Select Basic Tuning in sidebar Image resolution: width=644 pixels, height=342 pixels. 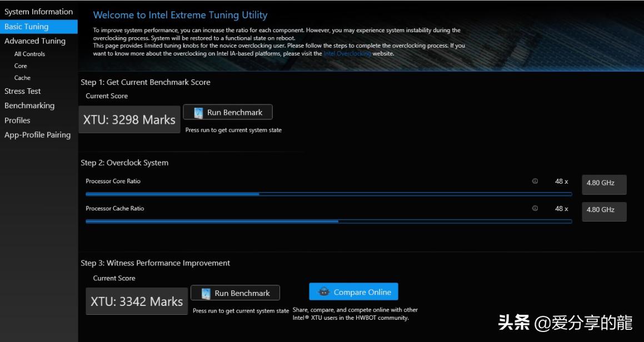(x=27, y=26)
